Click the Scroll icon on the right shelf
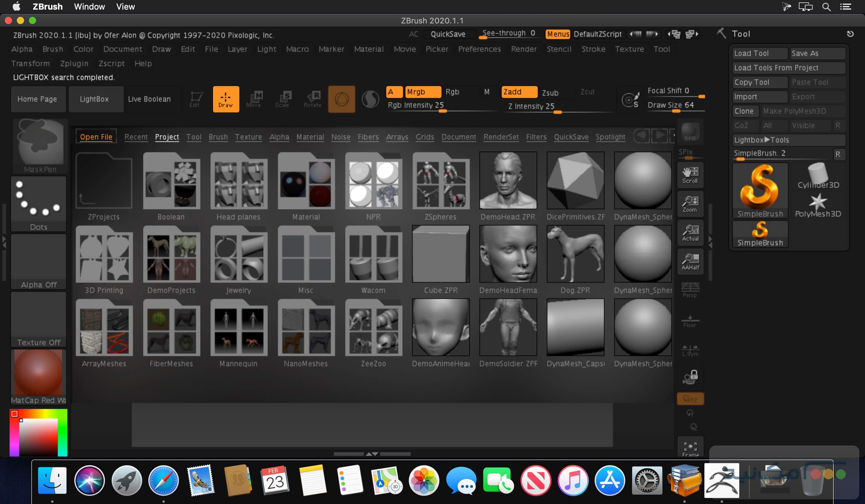 [x=690, y=175]
